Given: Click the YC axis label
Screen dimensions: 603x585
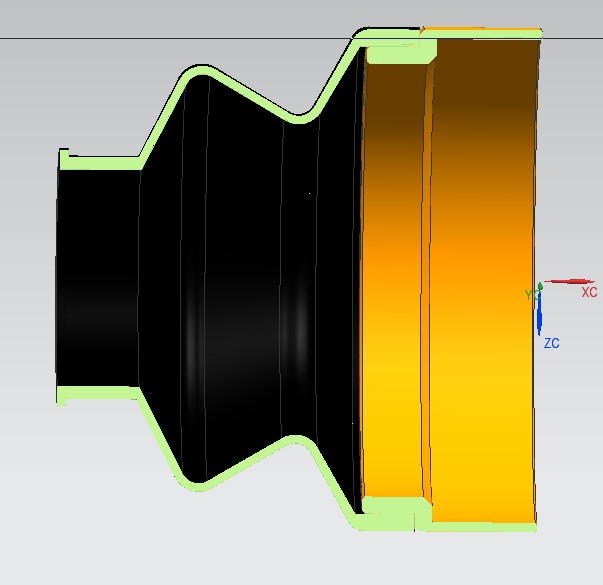Looking at the screenshot, I should [x=533, y=295].
